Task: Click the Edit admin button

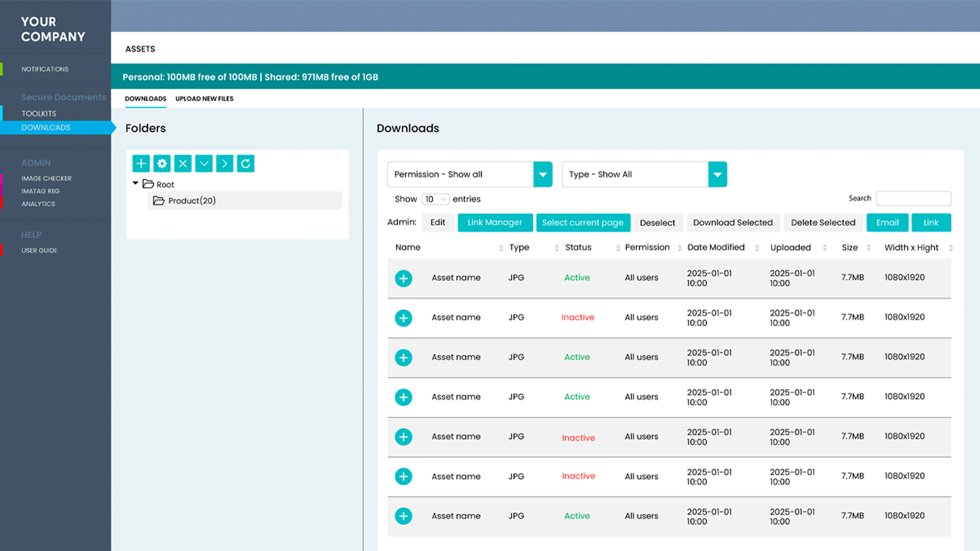Action: pyautogui.click(x=437, y=222)
